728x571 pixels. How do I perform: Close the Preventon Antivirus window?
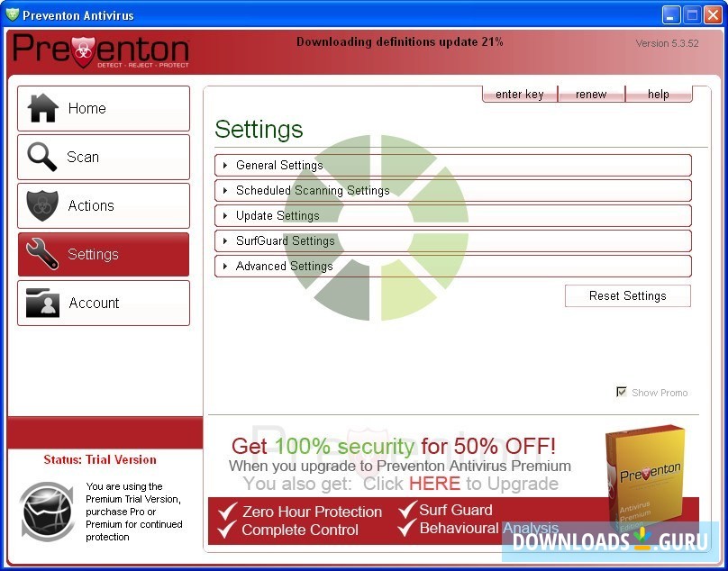(713, 15)
